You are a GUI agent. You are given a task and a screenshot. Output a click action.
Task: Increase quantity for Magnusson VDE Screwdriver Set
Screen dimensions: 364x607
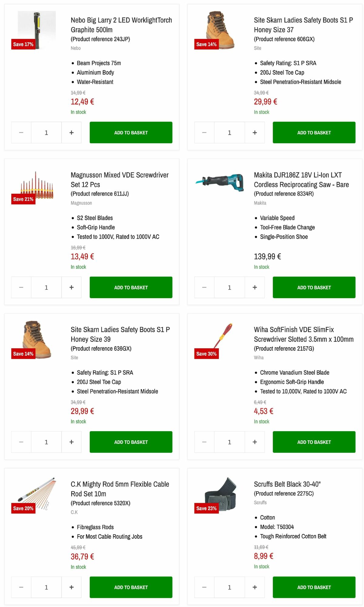[71, 287]
